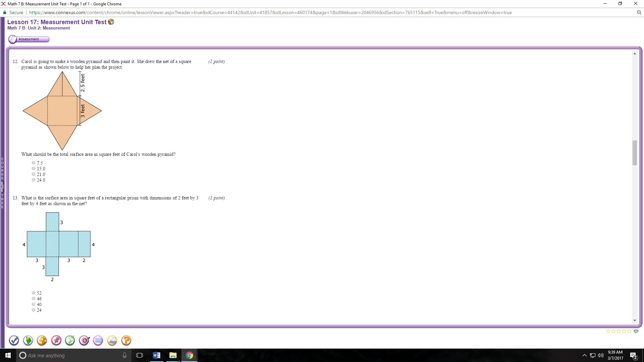Show hidden system tray icons
The width and height of the screenshot is (644, 362).
point(584,355)
